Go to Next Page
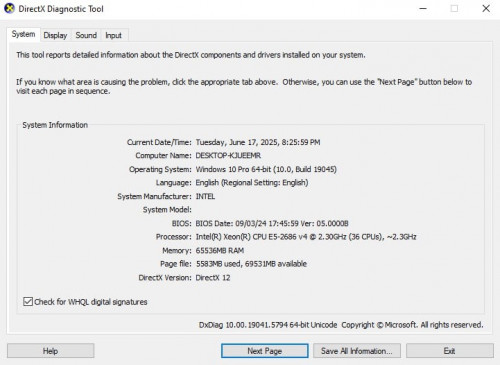Viewport: 500px width, 365px height. (x=264, y=351)
